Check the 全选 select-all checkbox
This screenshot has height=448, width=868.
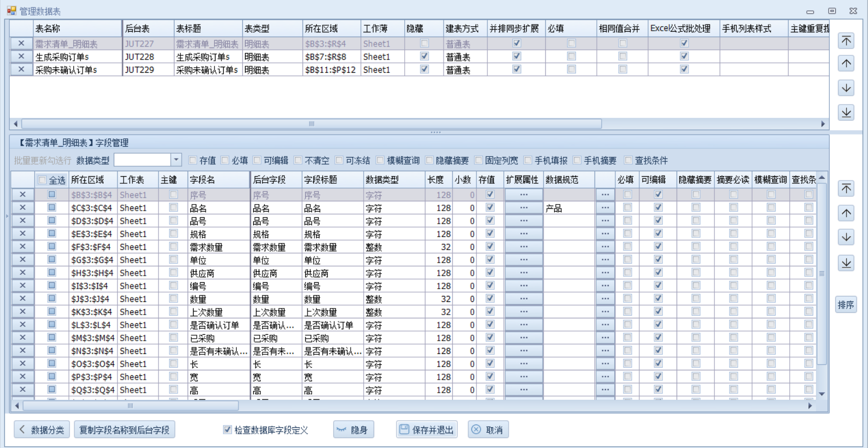[x=42, y=180]
